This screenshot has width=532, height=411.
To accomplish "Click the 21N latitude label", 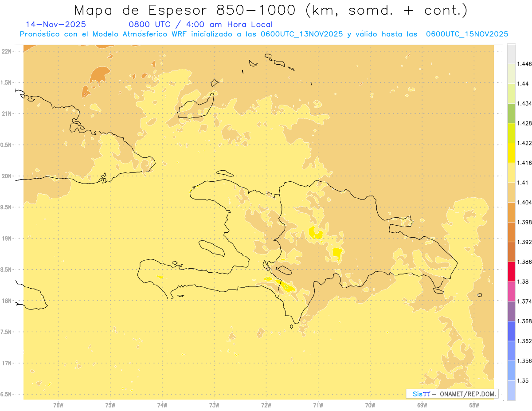I will (7, 114).
